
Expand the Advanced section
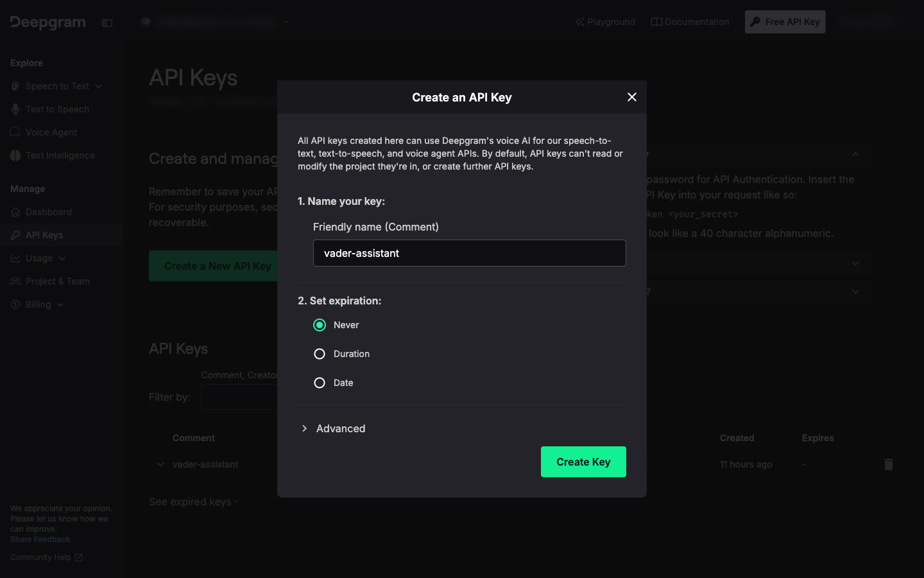pyautogui.click(x=333, y=428)
